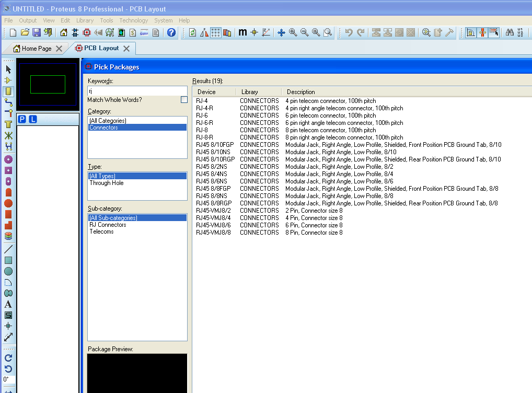Open the File menu
Screen dimensions: 532x393
point(8,20)
